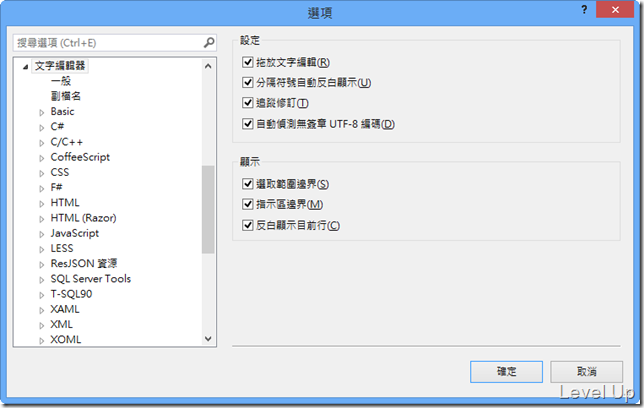The height and width of the screenshot is (408, 644).
Task: Toggle 指示區邊界 checkbox
Action: click(x=247, y=204)
